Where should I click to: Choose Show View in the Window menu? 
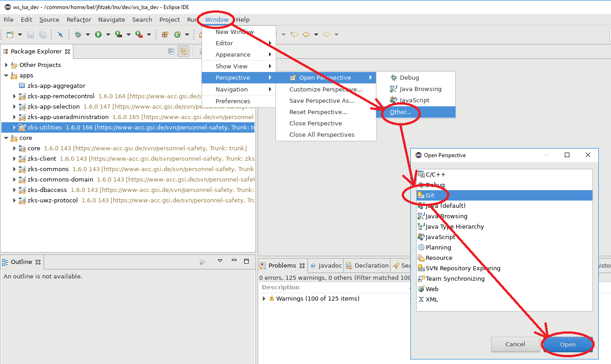pos(239,67)
